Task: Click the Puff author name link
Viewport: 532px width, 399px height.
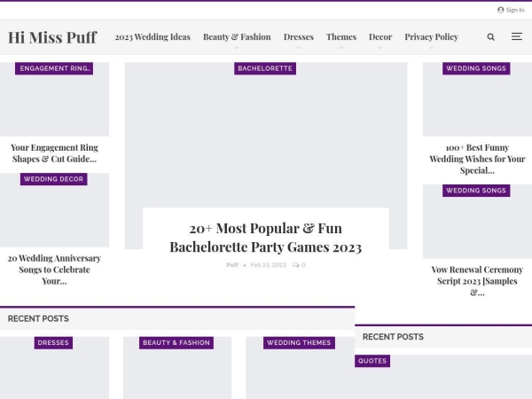Action: [x=232, y=265]
